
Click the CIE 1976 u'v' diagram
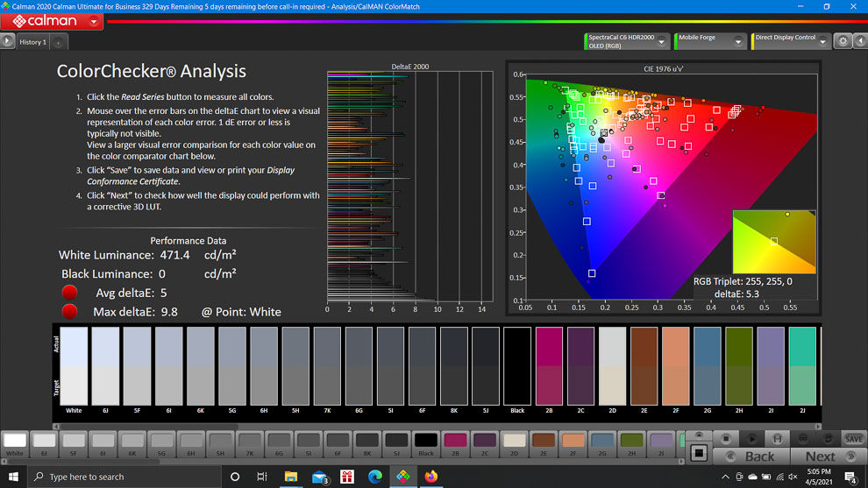(671, 187)
